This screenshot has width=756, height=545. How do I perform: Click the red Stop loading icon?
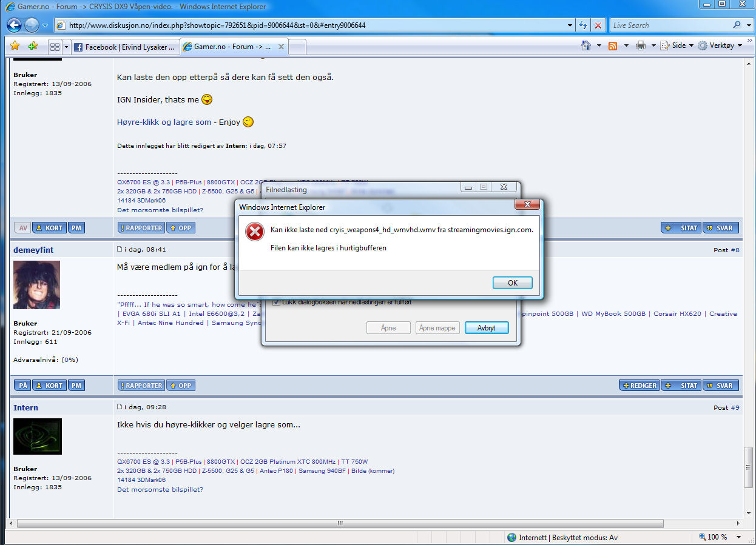(x=598, y=25)
